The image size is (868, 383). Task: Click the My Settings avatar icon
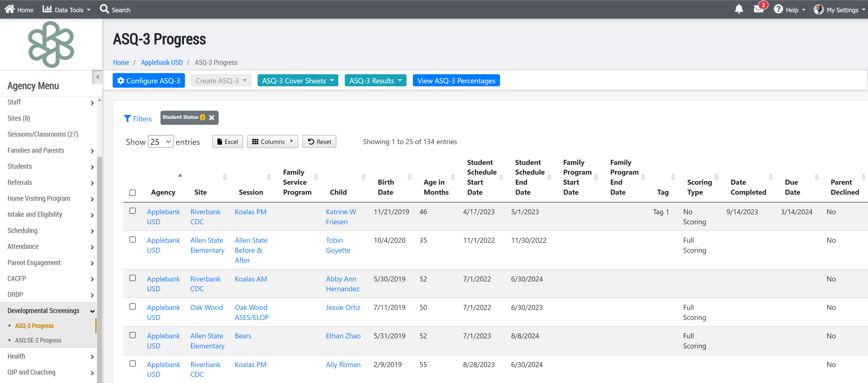[819, 9]
